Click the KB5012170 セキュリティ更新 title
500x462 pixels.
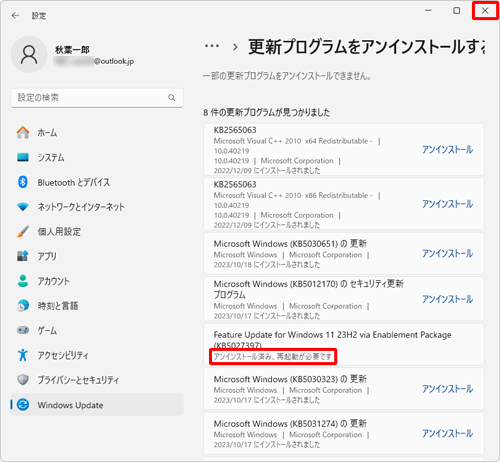tap(309, 289)
